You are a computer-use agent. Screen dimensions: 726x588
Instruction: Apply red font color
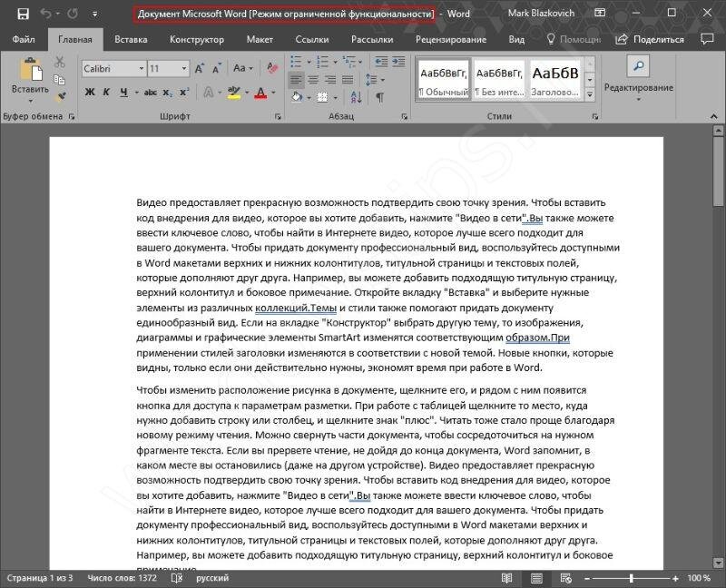click(260, 93)
